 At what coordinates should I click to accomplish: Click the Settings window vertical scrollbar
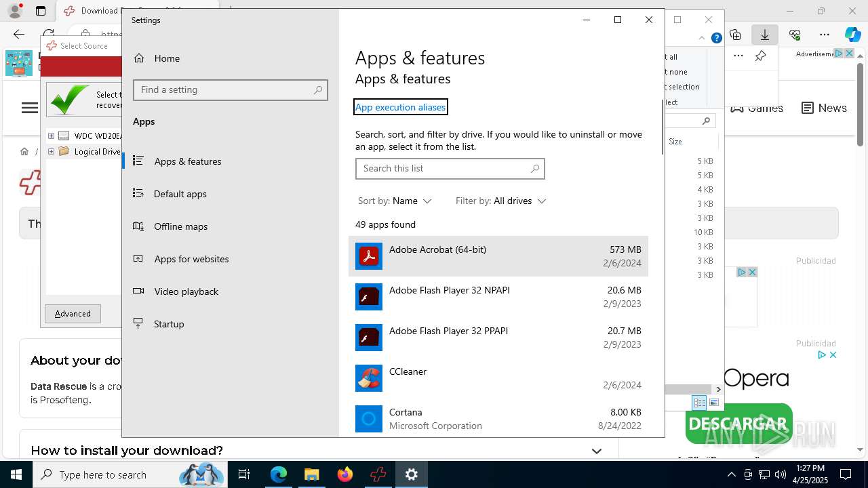click(x=662, y=127)
